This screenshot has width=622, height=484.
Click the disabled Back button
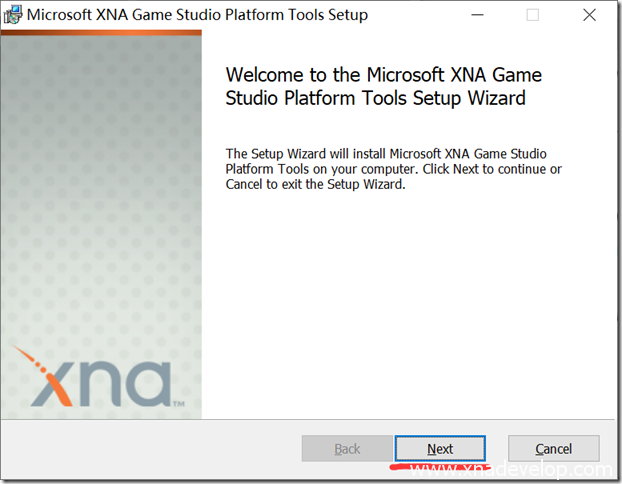[347, 449]
